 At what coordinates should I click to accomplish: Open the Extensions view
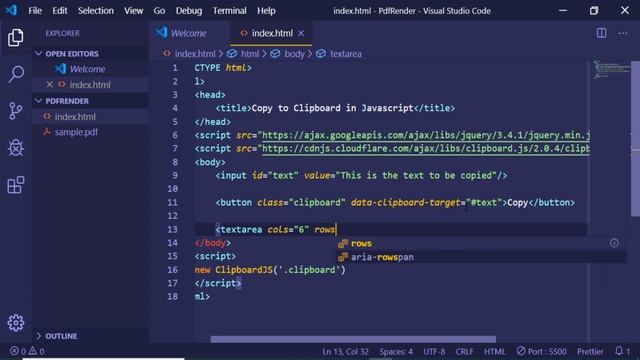click(x=16, y=184)
